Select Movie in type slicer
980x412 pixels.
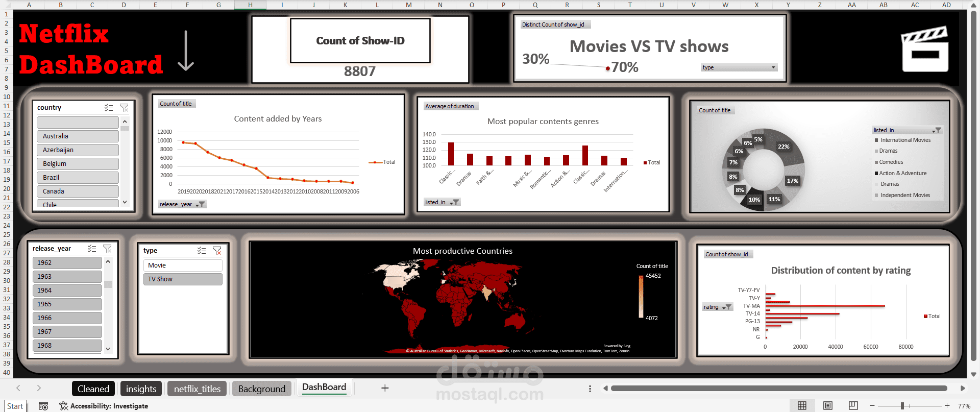click(183, 265)
